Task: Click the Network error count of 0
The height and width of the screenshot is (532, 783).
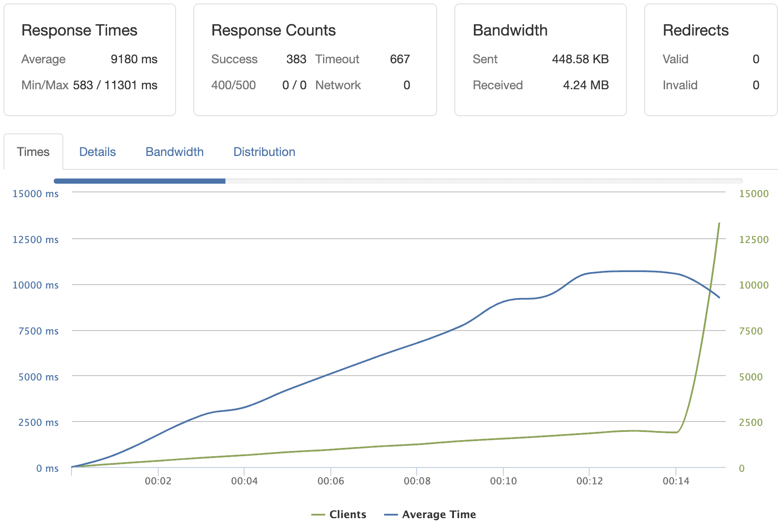Action: point(406,85)
